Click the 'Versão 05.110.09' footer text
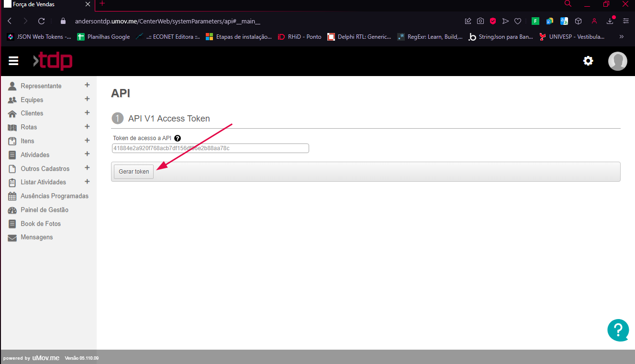This screenshot has height=364, width=635. [81, 358]
